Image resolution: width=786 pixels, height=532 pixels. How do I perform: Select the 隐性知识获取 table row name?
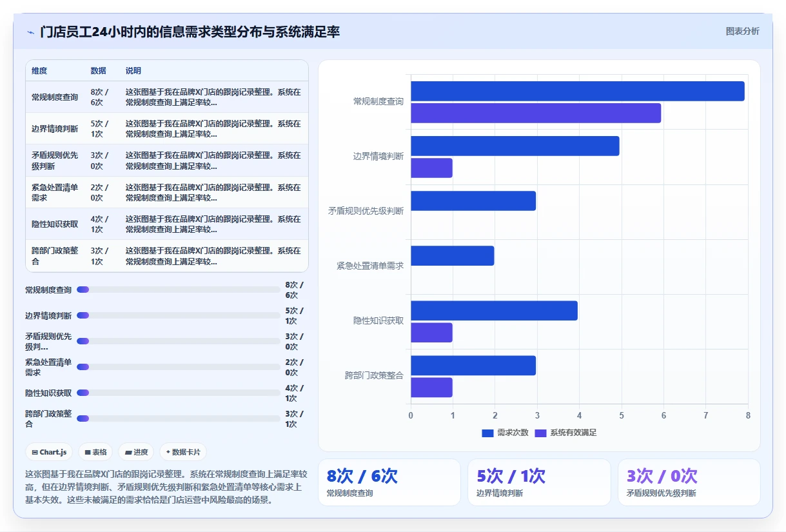pyautogui.click(x=55, y=224)
